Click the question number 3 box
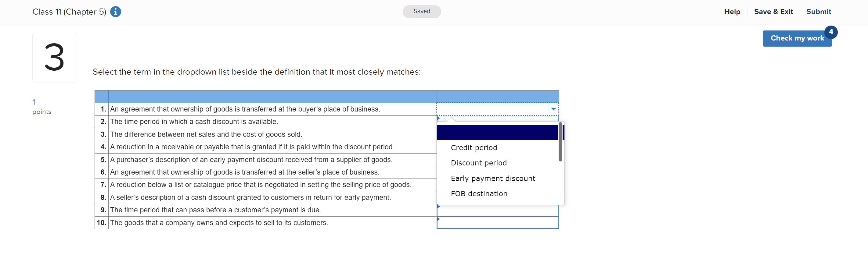 [x=55, y=57]
